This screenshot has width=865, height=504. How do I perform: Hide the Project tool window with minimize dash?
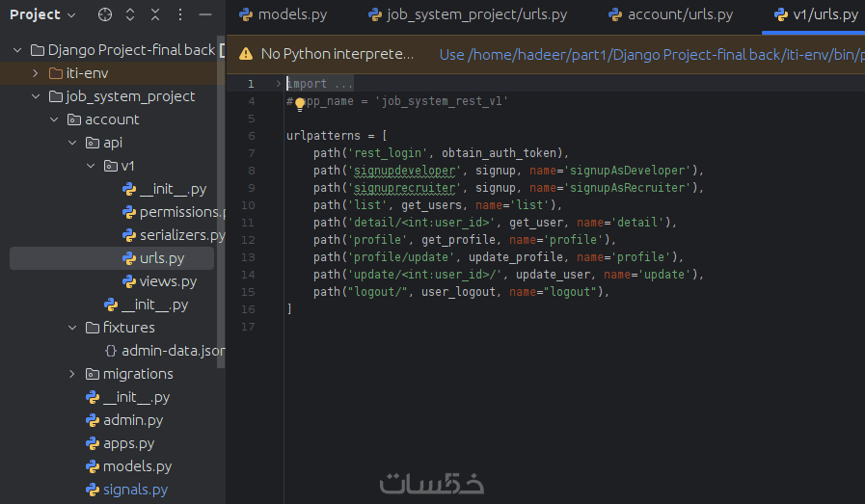coord(205,14)
